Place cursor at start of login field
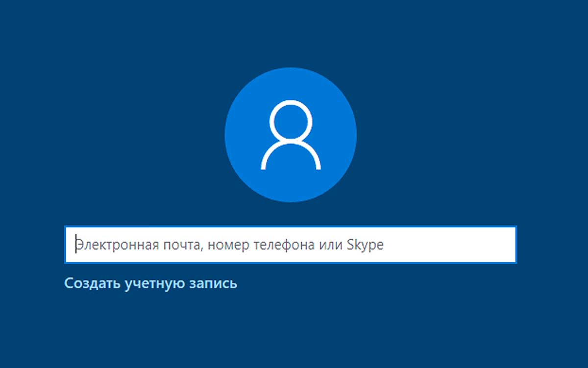 point(76,245)
